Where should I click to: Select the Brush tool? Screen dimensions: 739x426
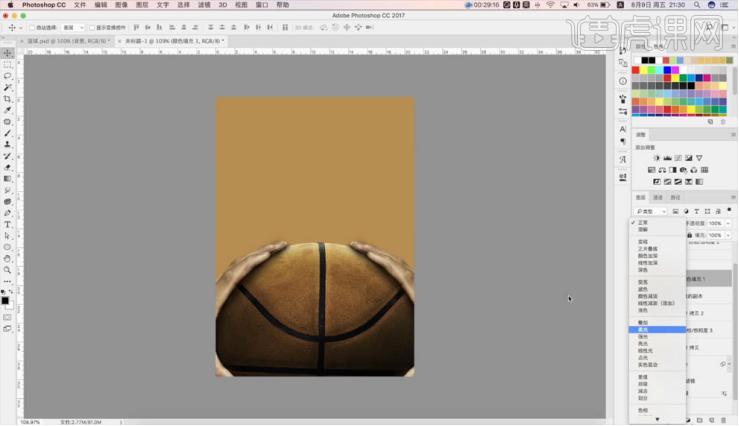pyautogui.click(x=7, y=134)
